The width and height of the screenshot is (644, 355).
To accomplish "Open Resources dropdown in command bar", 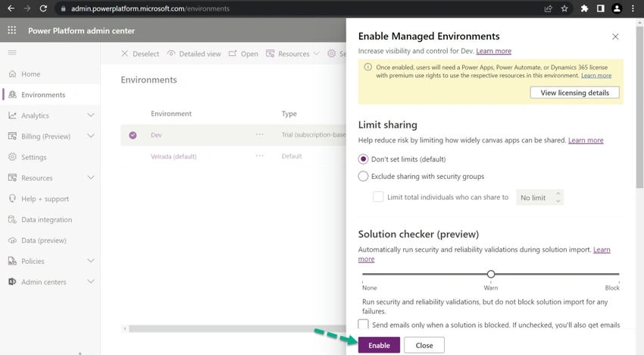I will [x=293, y=54].
